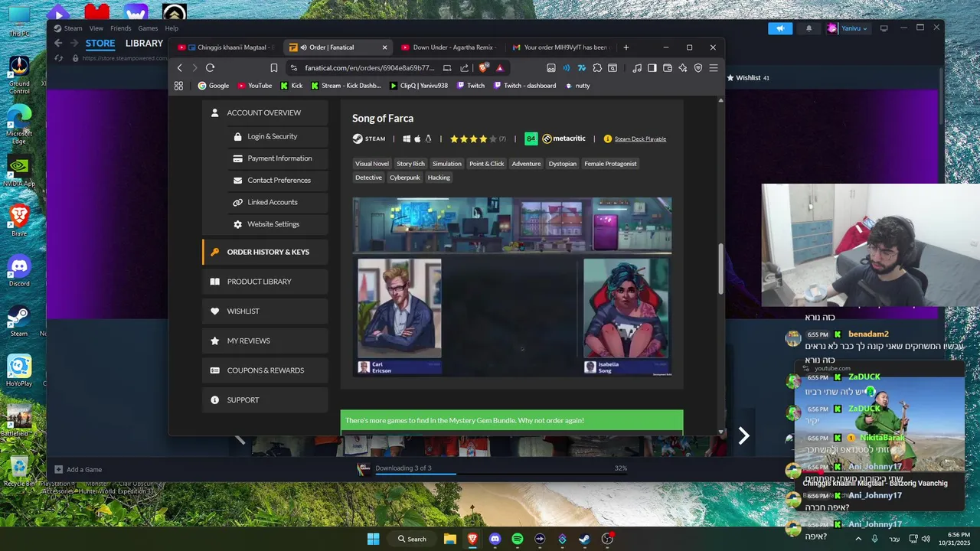Click the Brave Rewards triangle icon

pyautogui.click(x=499, y=67)
